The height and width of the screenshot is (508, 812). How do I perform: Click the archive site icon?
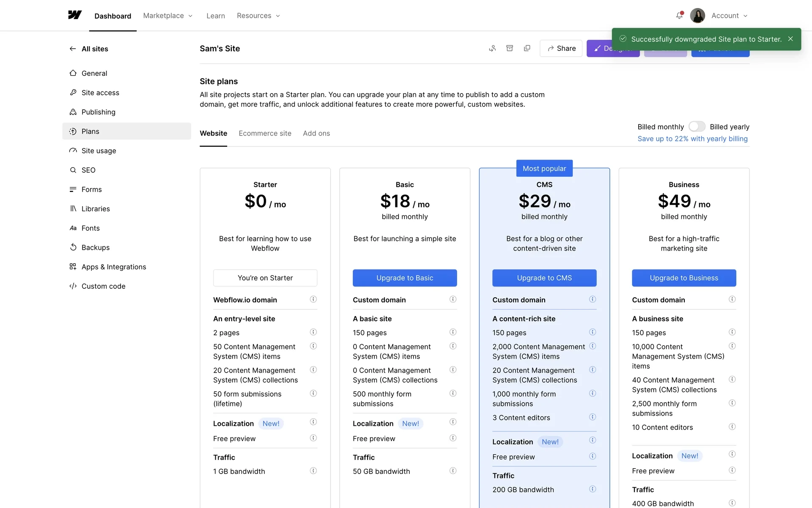(x=510, y=48)
